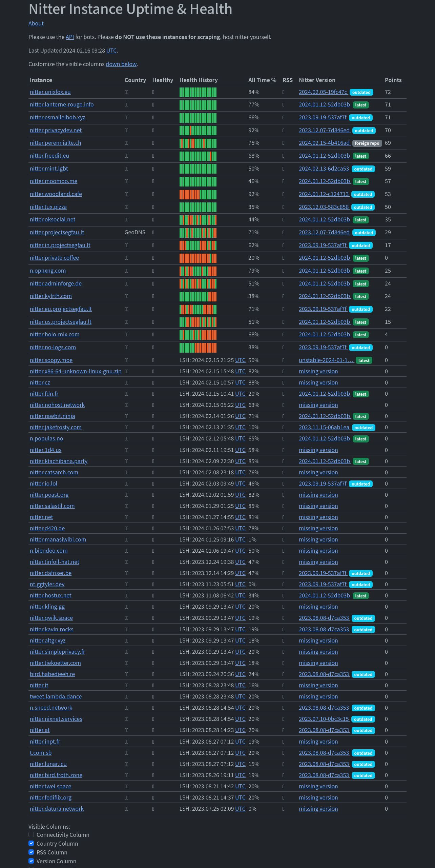Open nitter.x86-64-unknown-linux-gnu.zip instance
The height and width of the screenshot is (868, 435).
pyautogui.click(x=76, y=371)
